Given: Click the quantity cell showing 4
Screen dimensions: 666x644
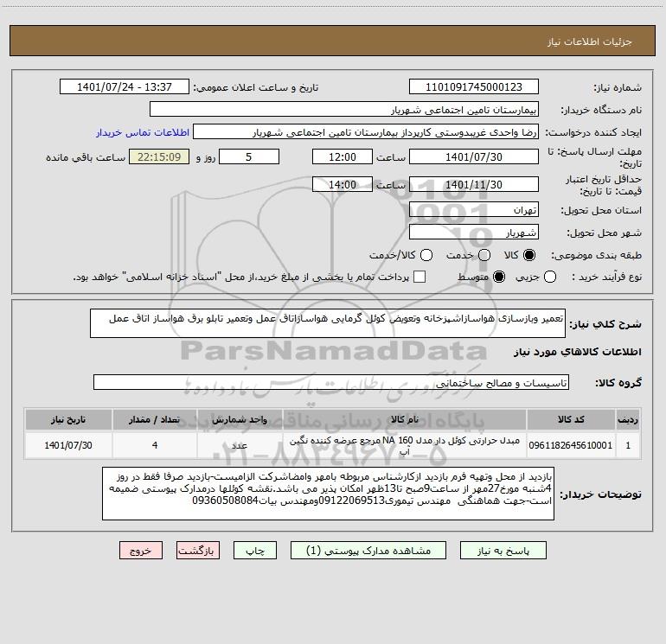Looking at the screenshot, I should (x=154, y=445).
